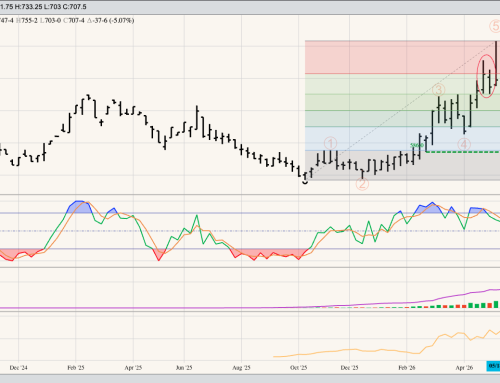
Task: Click the green dashed horizontal support line
Action: [x=463, y=152]
